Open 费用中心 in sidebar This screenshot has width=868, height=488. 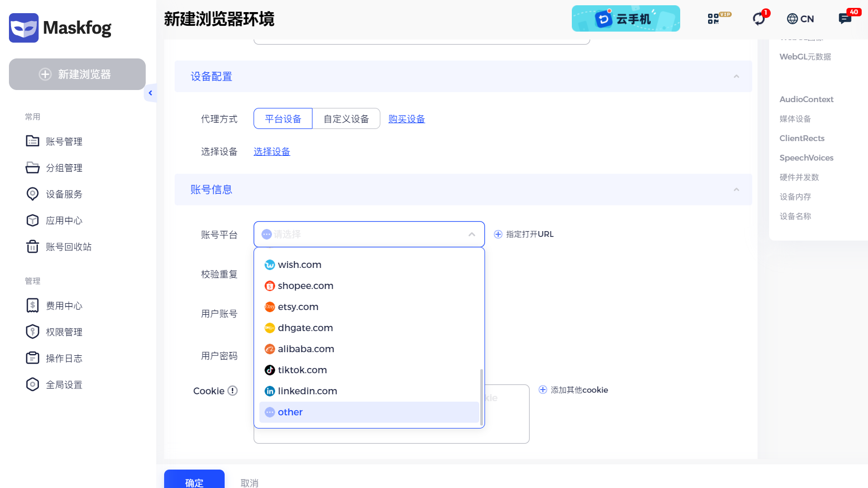click(x=54, y=305)
